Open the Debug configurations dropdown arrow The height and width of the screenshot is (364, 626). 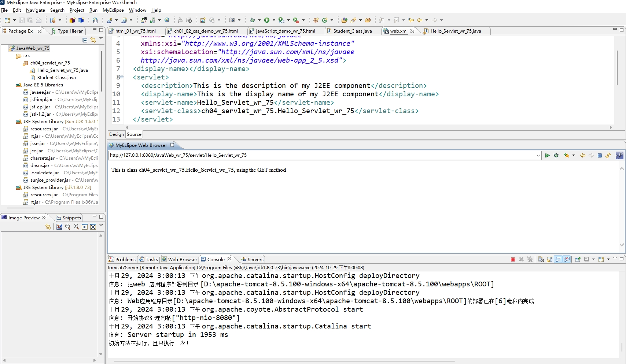click(259, 20)
